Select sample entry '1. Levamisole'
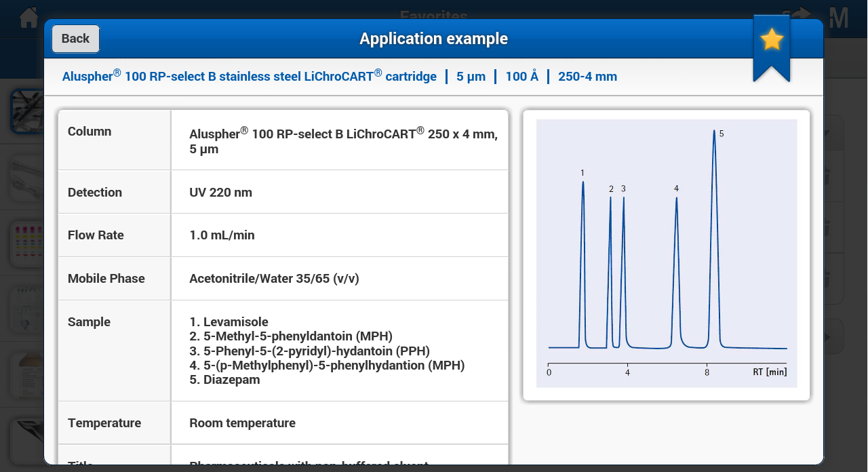 pyautogui.click(x=229, y=322)
